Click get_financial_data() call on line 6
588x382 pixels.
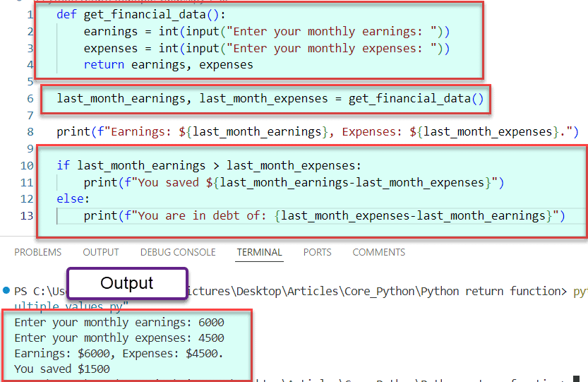pyautogui.click(x=416, y=99)
